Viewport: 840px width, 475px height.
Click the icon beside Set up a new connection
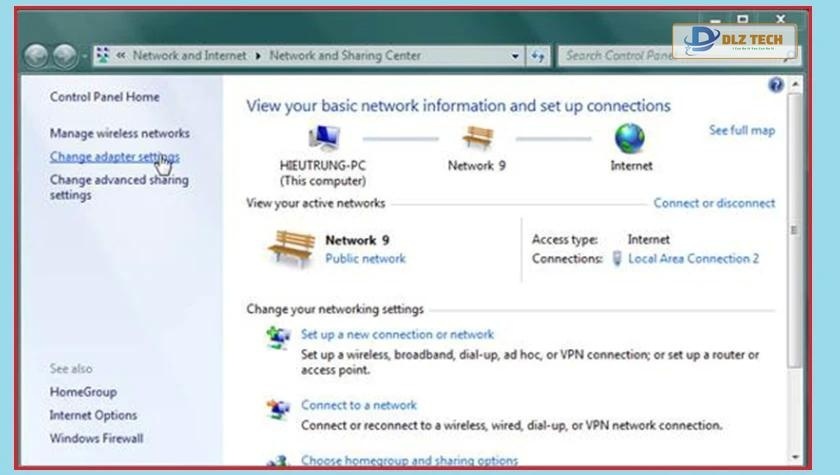tap(278, 337)
